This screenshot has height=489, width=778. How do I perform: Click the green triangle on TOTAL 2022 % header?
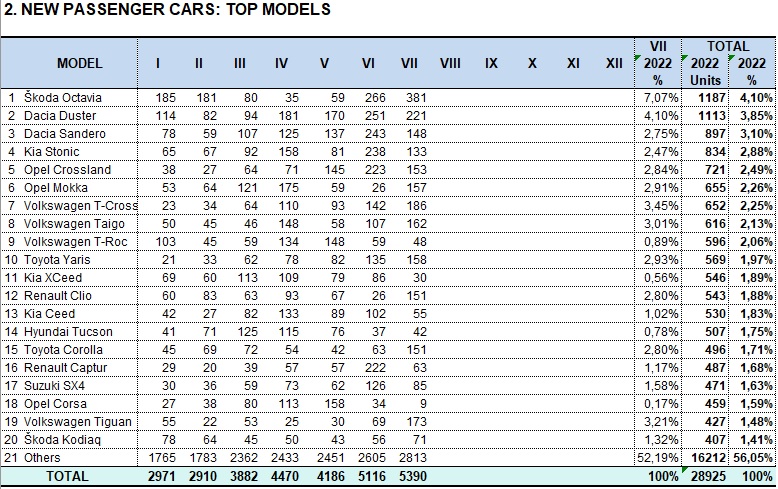731,58
